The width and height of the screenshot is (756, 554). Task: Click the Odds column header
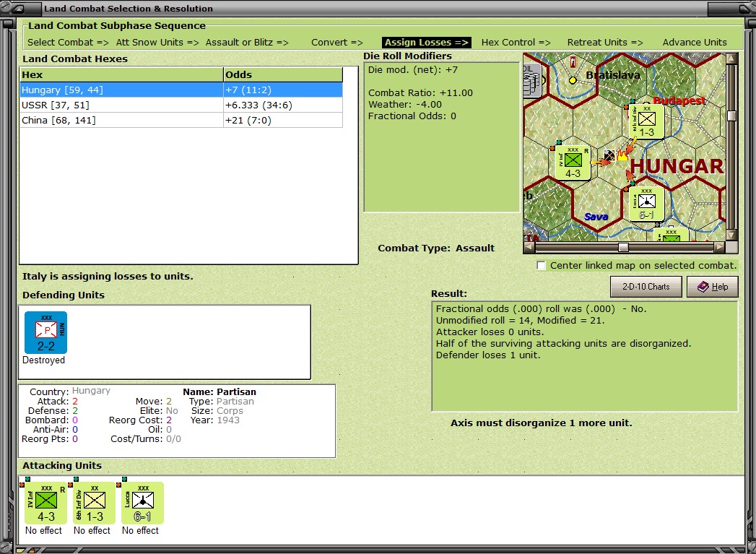coord(283,74)
